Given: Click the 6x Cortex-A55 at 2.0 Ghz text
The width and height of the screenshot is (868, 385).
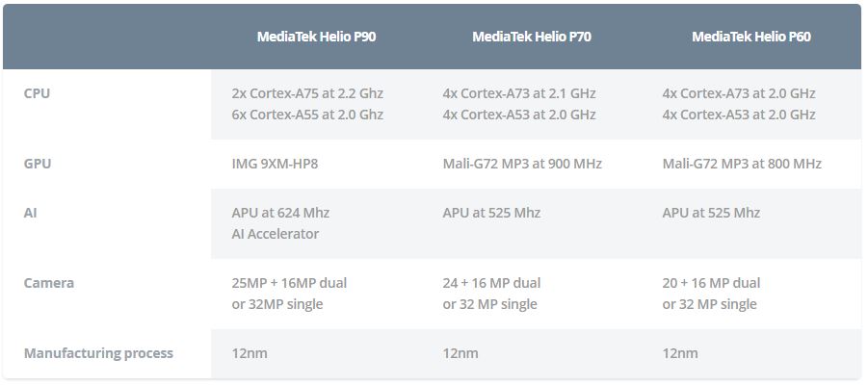Looking at the screenshot, I should (x=307, y=115).
